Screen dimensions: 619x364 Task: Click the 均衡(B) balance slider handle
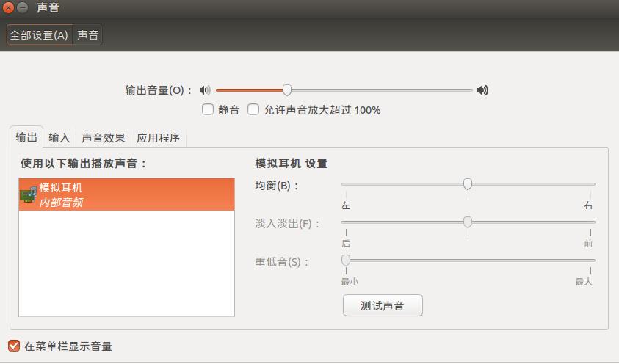[468, 183]
